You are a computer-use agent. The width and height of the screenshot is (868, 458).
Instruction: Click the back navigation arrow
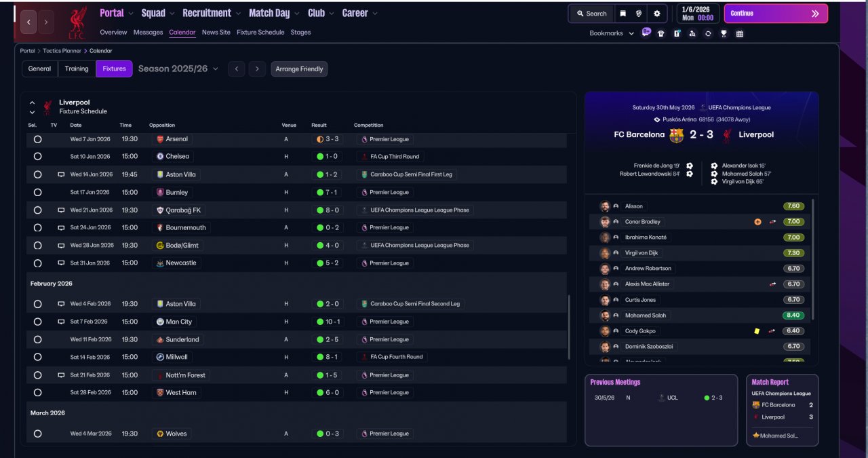point(28,22)
